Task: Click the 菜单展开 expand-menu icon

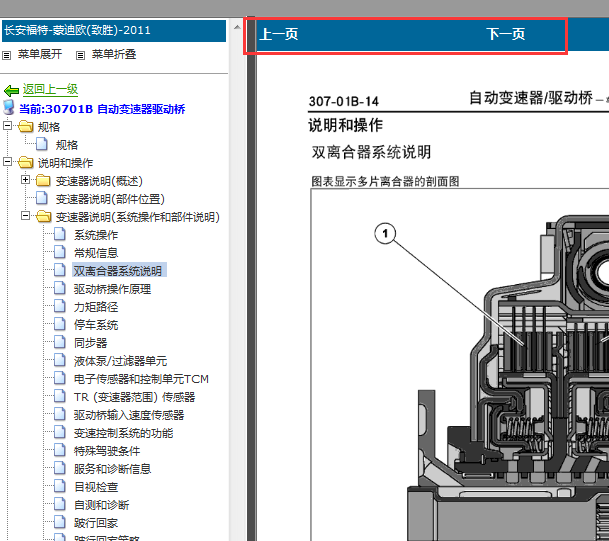Action: [x=7, y=56]
